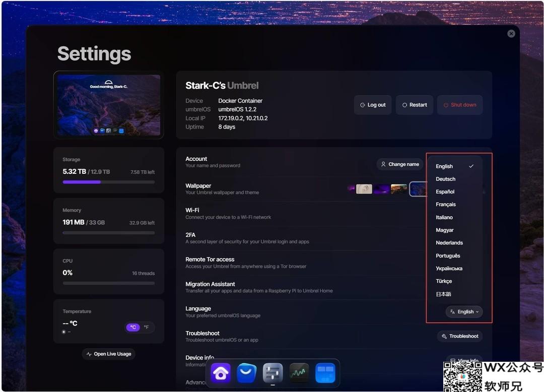Choose the purple wave wallpaper thumbnail

(381, 189)
